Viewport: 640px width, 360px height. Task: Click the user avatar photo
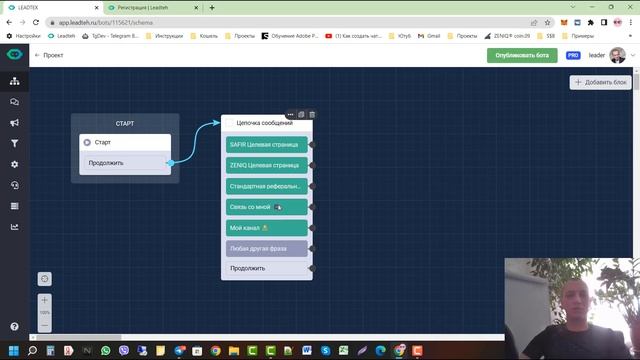[x=618, y=55]
